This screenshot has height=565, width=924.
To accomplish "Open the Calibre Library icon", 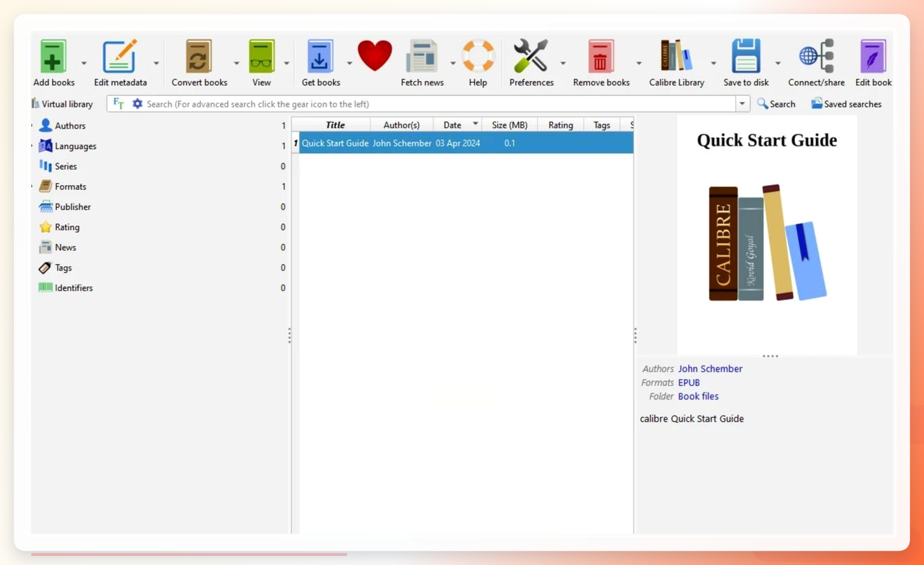I will point(676,57).
